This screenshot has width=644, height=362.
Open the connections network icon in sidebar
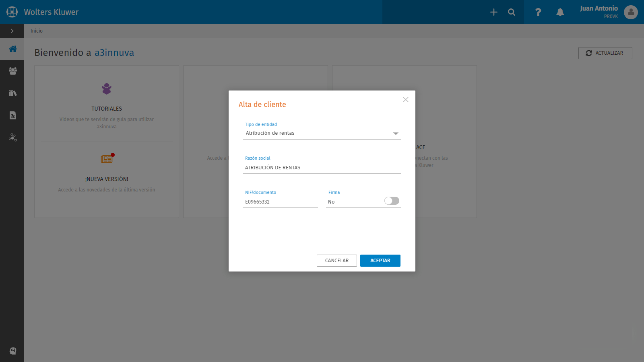[12, 137]
